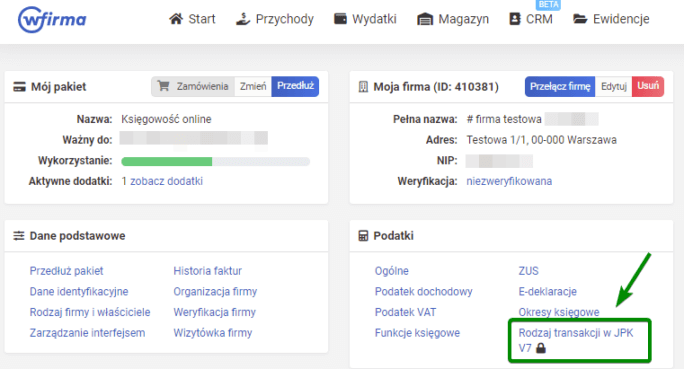684x369 pixels.
Task: Open Rodzaj transakcji w JPK V7
Action: (x=576, y=340)
